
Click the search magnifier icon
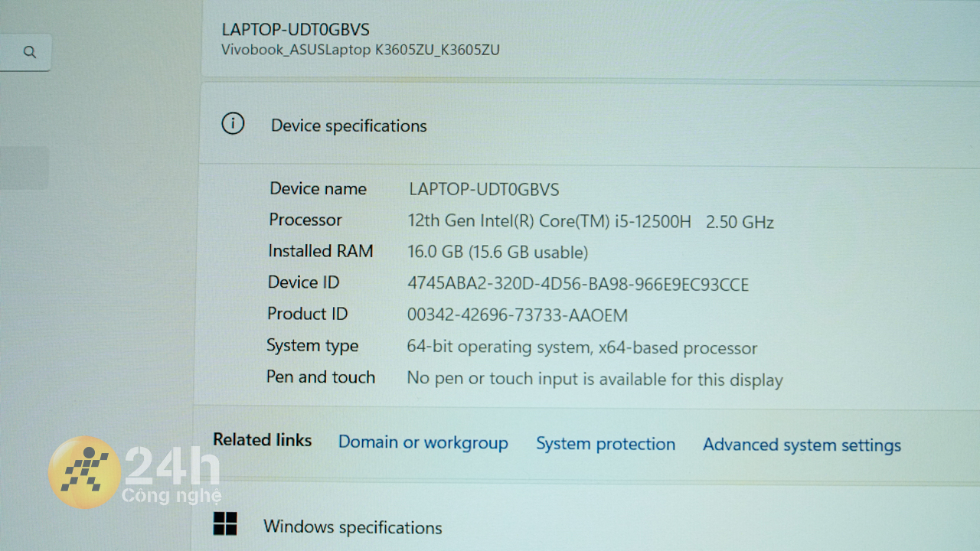click(x=30, y=52)
